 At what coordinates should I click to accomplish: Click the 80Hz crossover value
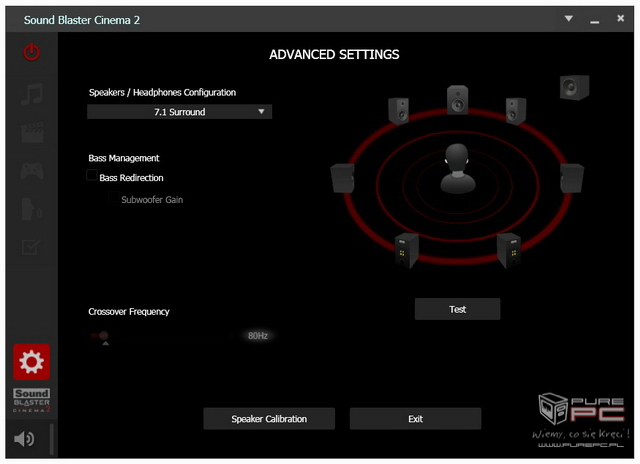click(258, 336)
